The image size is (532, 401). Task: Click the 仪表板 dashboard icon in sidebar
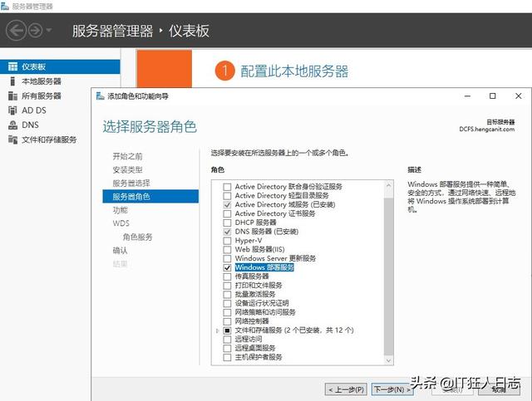(x=12, y=66)
